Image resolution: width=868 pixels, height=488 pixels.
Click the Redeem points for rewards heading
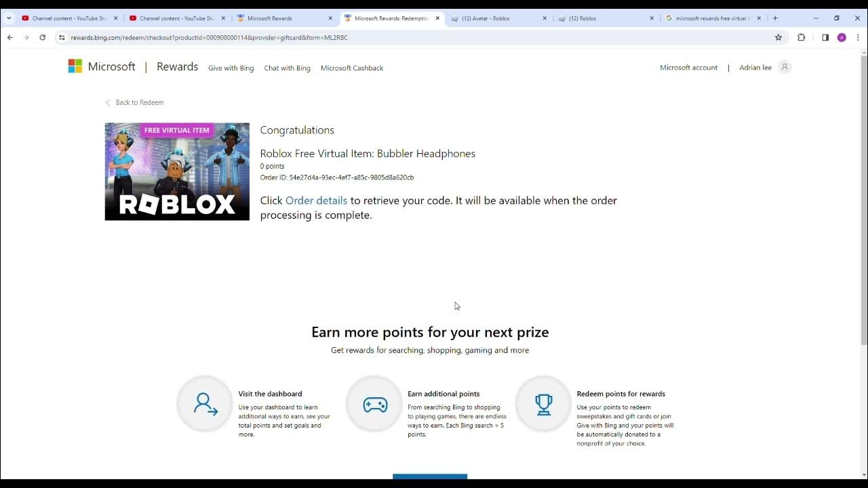click(x=620, y=394)
